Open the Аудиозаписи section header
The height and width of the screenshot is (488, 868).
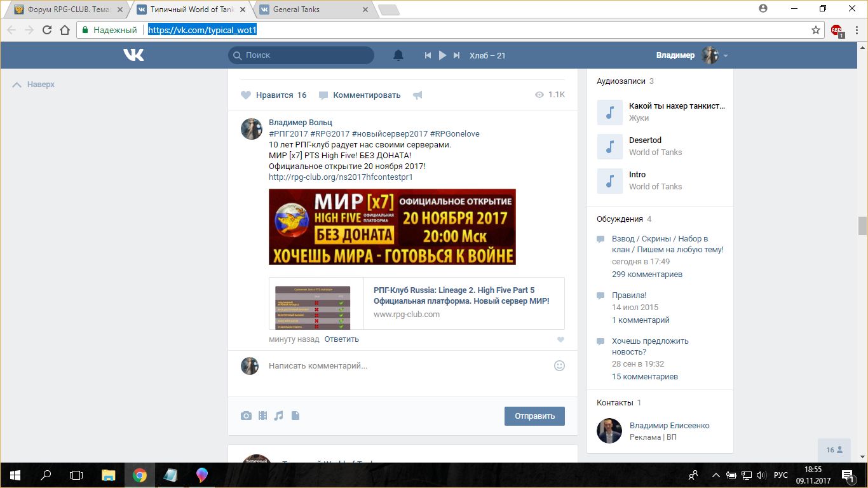coord(625,81)
